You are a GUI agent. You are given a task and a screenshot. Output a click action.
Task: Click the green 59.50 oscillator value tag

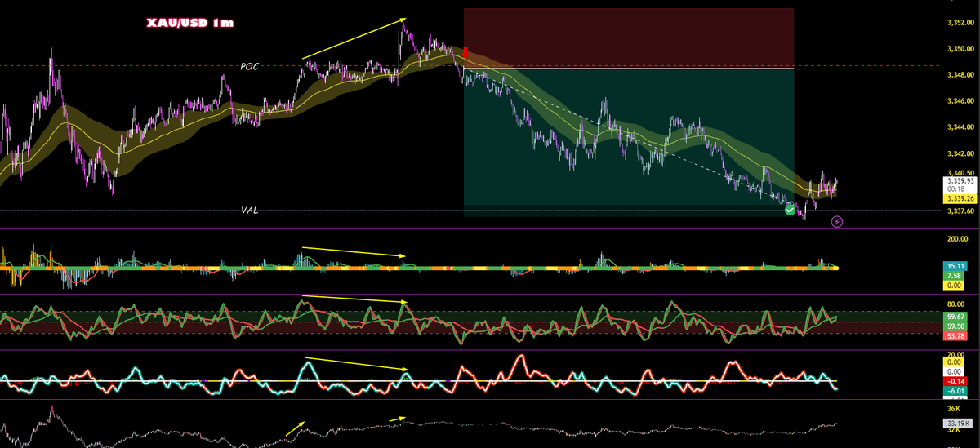coord(956,326)
